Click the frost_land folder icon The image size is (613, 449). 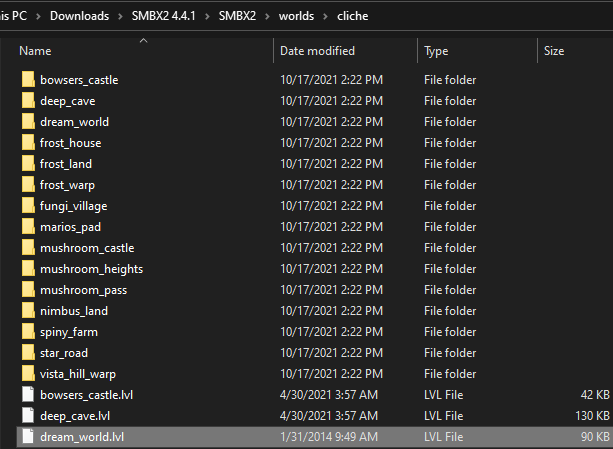point(28,164)
